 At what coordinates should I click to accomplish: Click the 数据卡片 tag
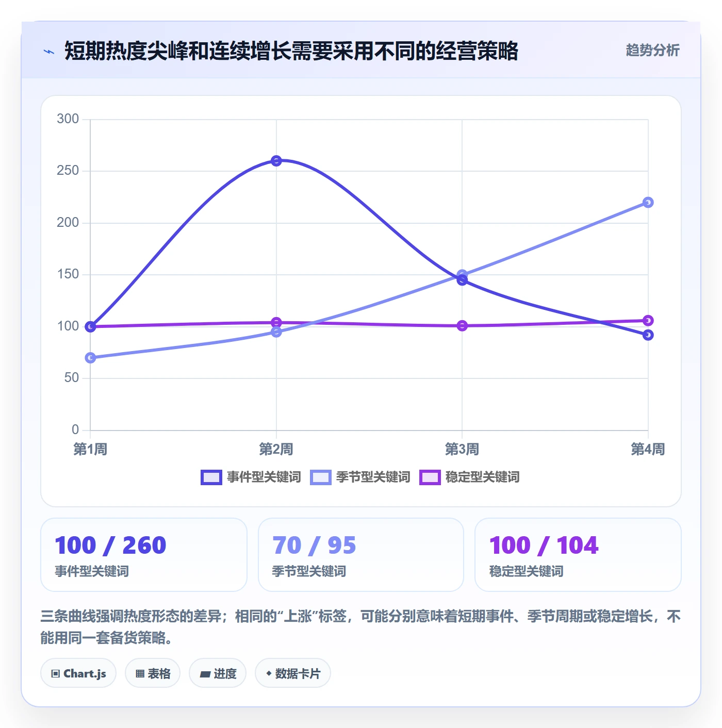tap(293, 673)
